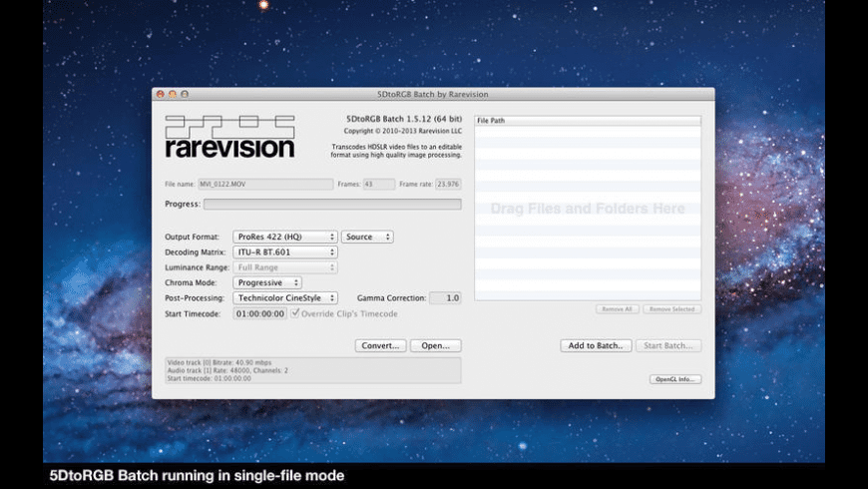The height and width of the screenshot is (489, 868).
Task: Expand Post-Processing Technicolor CineStyle dropdown
Action: click(285, 298)
